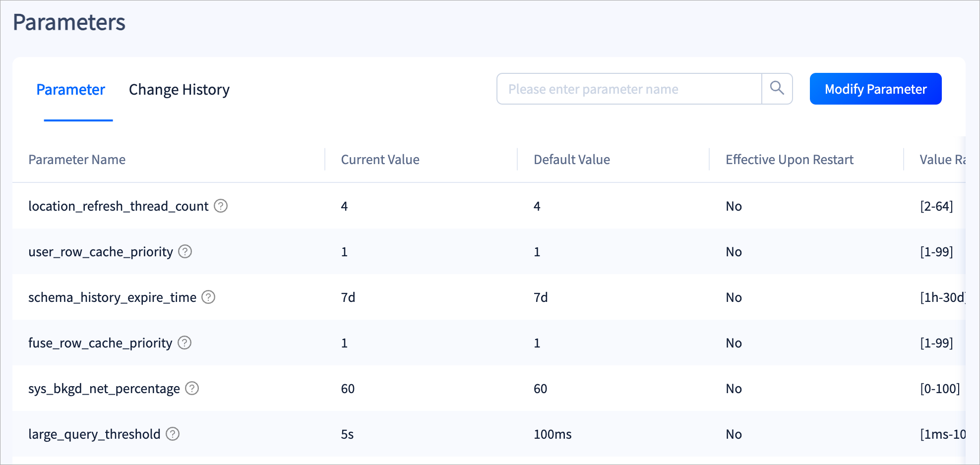Click current value 5s of large_query_threshold

click(347, 434)
